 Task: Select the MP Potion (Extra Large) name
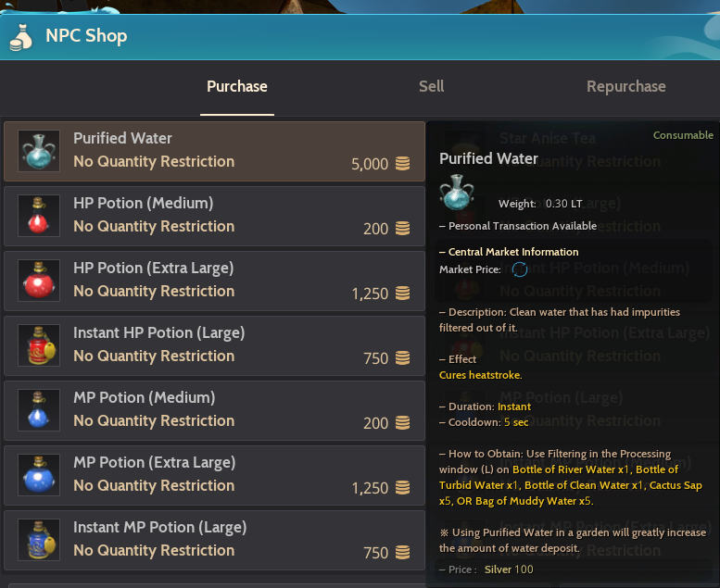(154, 462)
